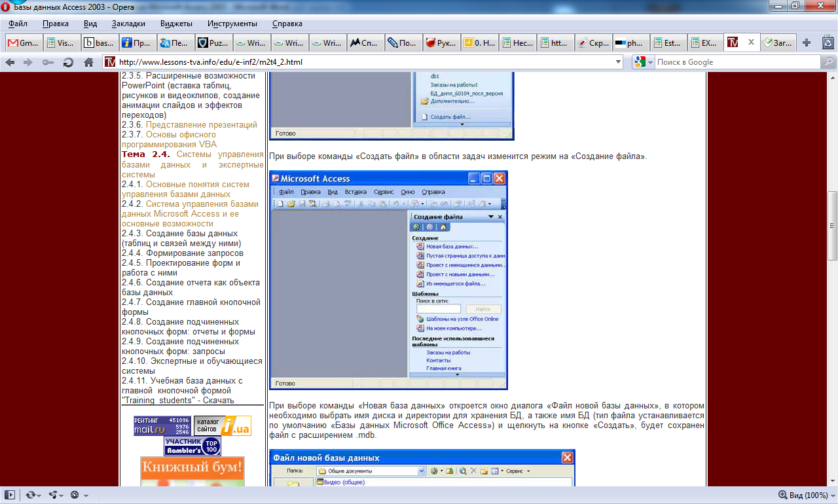
Task: Open the Виджеты menu
Action: pyautogui.click(x=176, y=24)
